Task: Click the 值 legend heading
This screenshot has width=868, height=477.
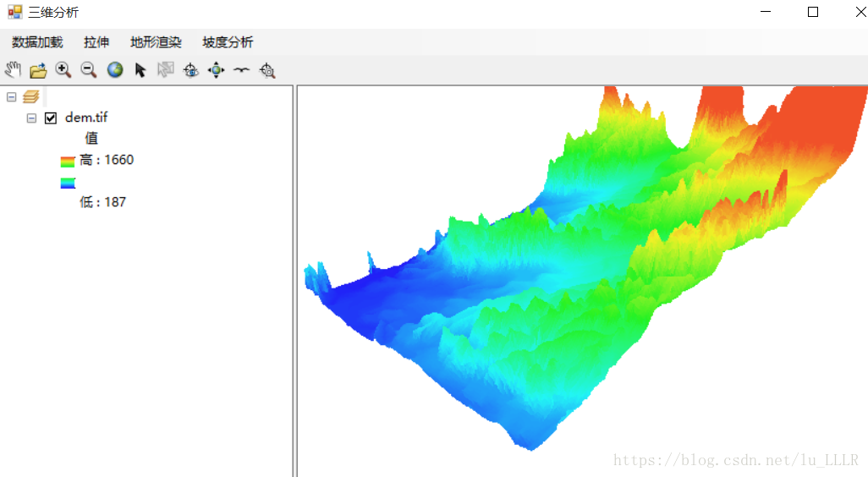Action: (91, 138)
